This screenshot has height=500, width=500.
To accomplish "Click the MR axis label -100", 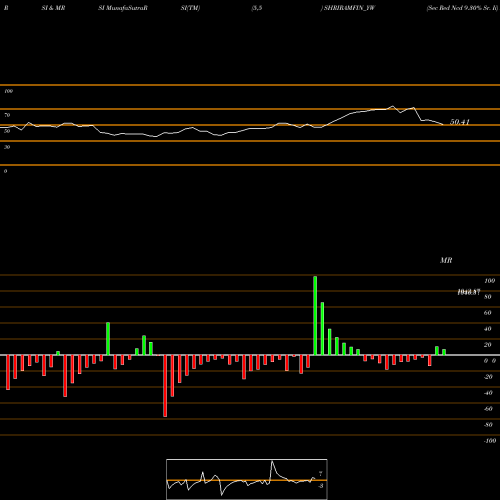I will pos(490,441).
